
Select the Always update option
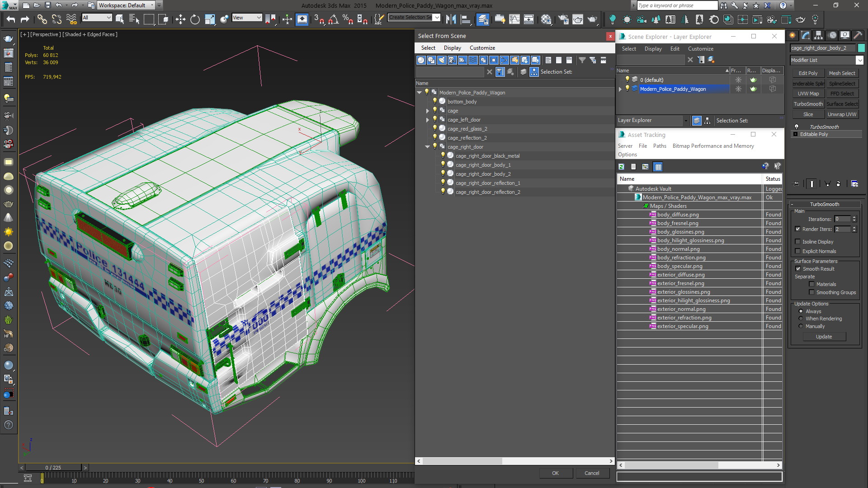click(801, 311)
